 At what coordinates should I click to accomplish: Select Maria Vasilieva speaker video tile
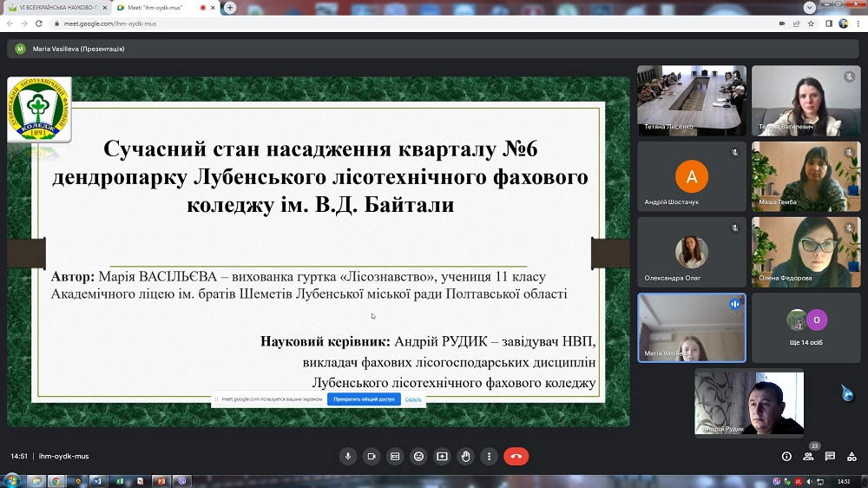point(692,328)
